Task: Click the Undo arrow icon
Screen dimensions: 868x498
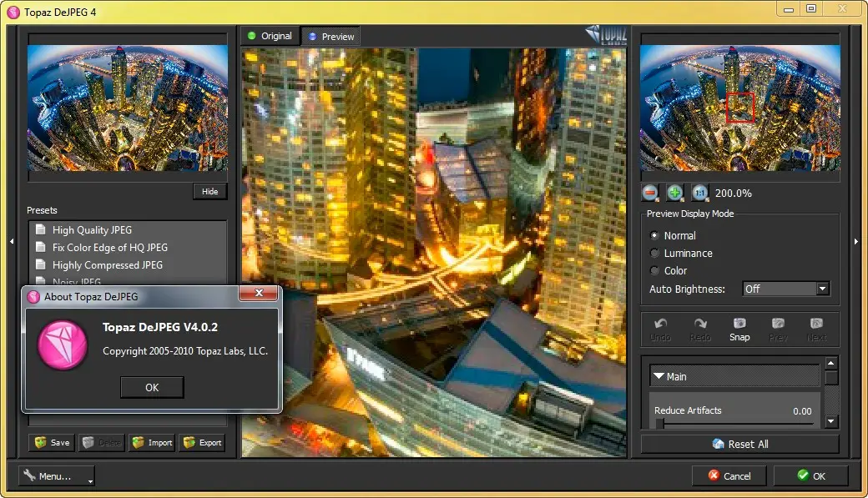Action: [660, 324]
